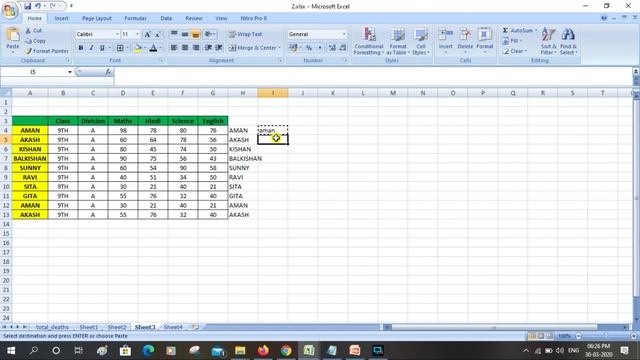
Task: Click the Insert Function fx button
Action: click(108, 72)
